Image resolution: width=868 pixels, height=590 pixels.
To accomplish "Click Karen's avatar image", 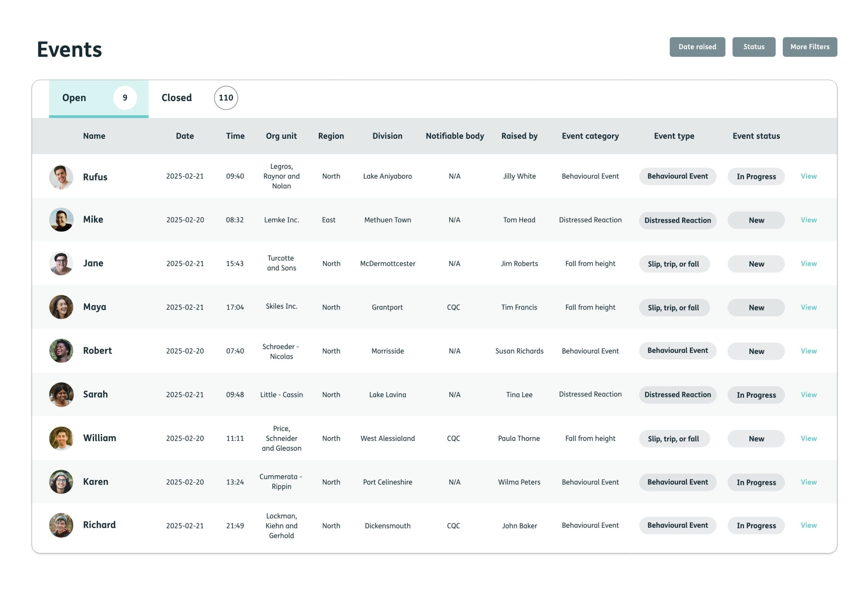I will pyautogui.click(x=61, y=482).
